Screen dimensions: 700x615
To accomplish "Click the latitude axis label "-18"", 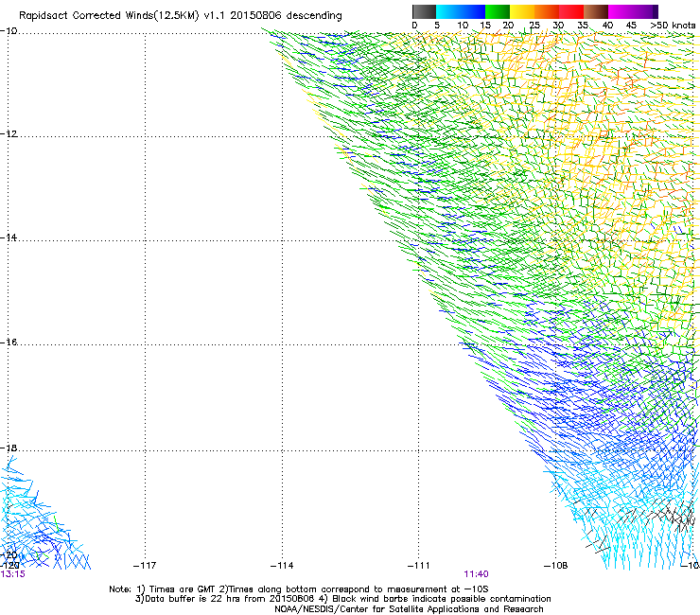I will 9,448.
